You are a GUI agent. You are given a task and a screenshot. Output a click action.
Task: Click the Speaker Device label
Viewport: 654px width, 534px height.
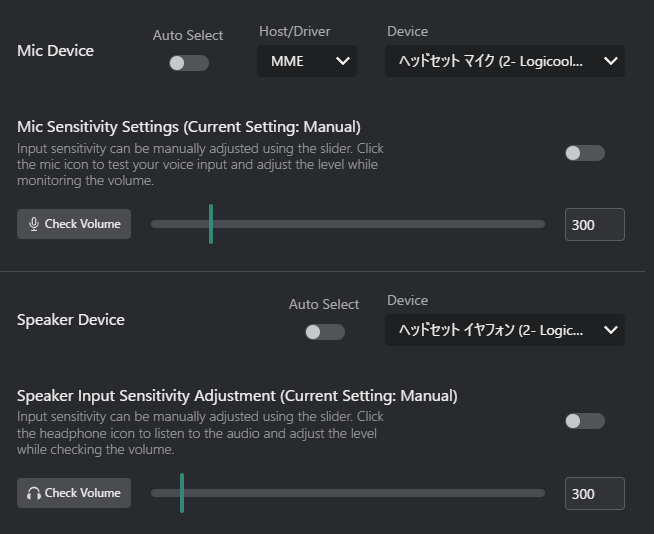[71, 320]
